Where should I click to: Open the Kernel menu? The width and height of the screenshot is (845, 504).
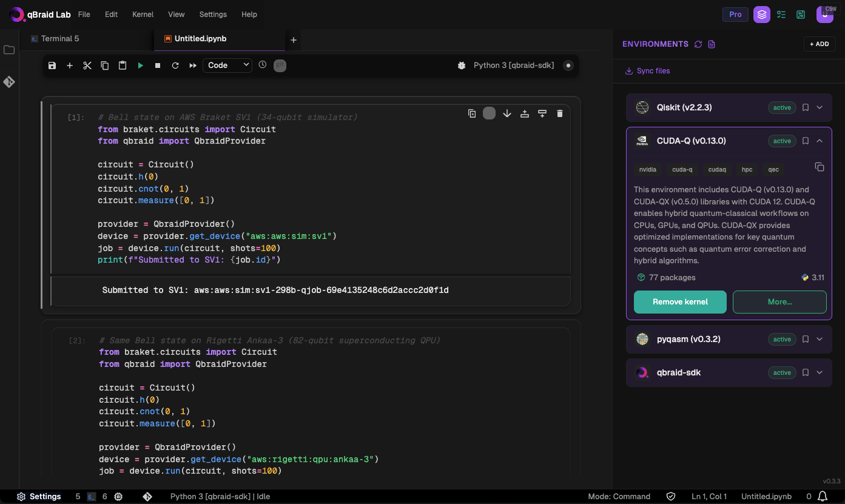click(143, 15)
